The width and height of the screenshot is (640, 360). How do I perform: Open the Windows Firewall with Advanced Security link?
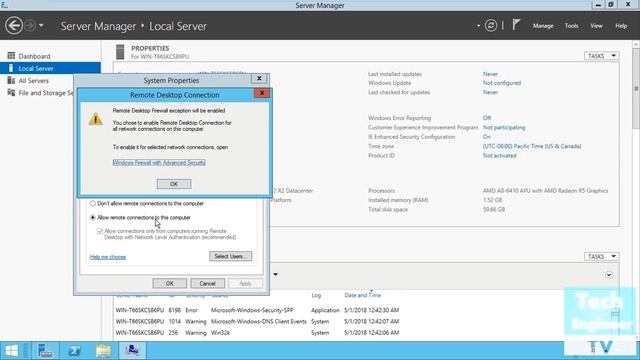(159, 162)
